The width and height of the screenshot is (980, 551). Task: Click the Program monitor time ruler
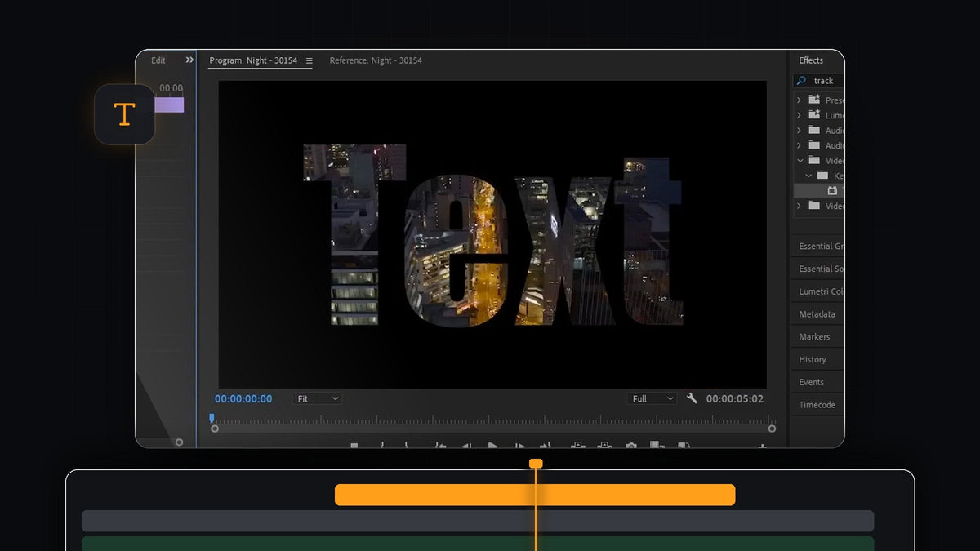492,420
